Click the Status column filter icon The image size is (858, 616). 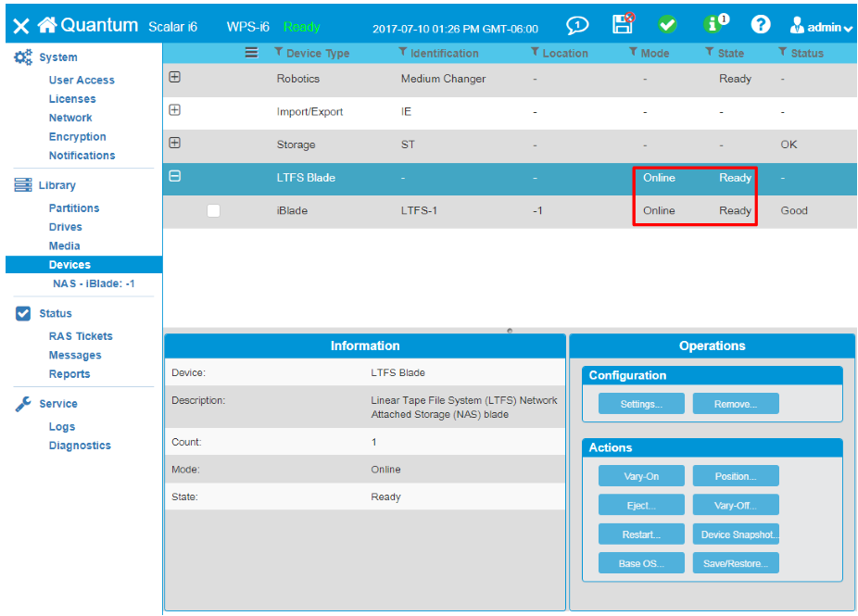[783, 52]
